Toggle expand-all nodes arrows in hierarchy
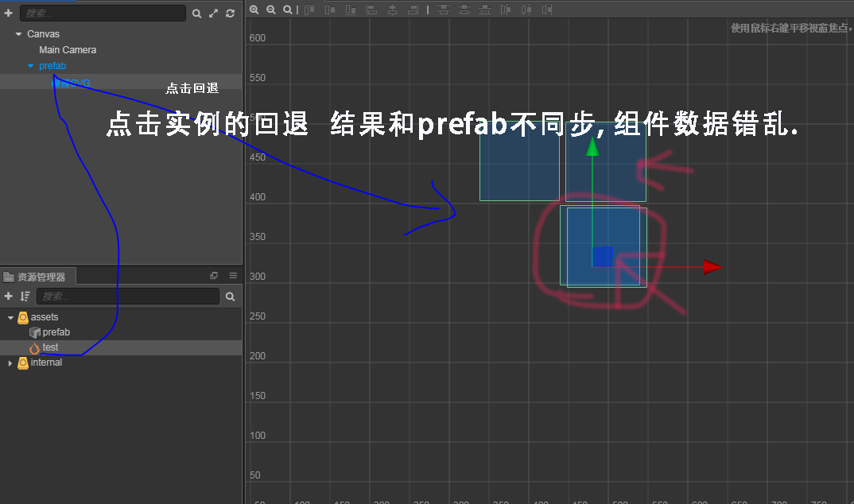 tap(213, 13)
